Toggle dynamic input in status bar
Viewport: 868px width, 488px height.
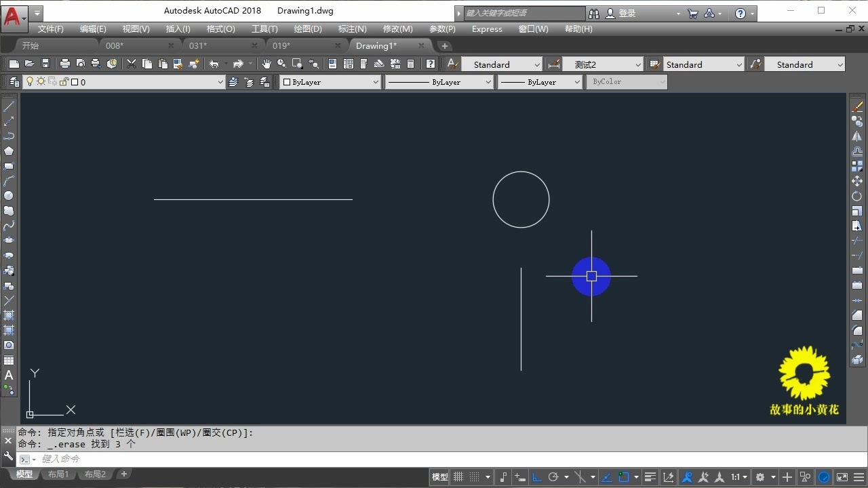[520, 477]
